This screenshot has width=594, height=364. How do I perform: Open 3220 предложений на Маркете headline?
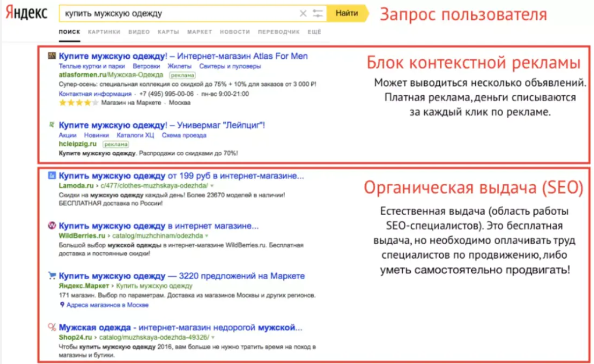point(182,276)
